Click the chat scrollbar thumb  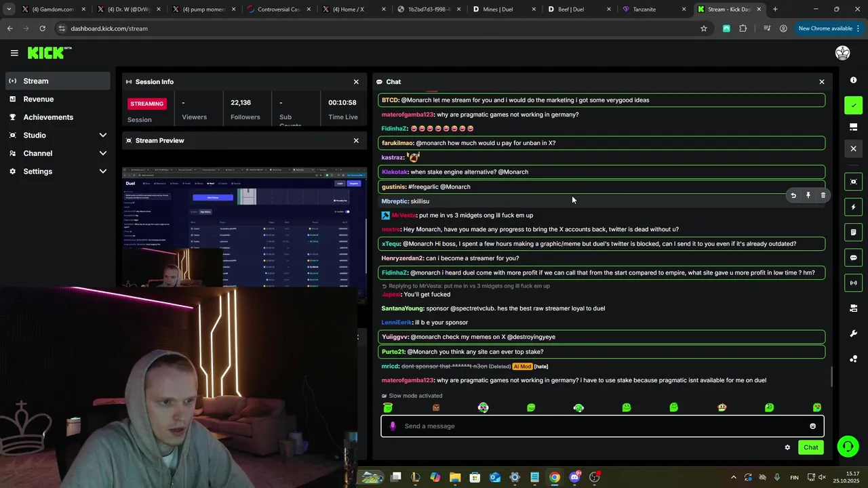(x=832, y=377)
